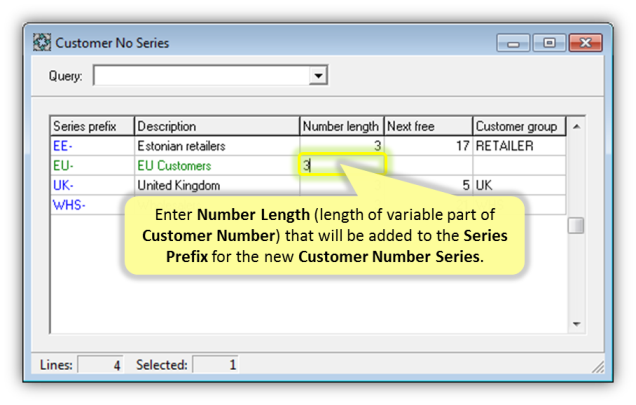Click the Customer group column header
The height and width of the screenshot is (405, 636).
click(519, 126)
